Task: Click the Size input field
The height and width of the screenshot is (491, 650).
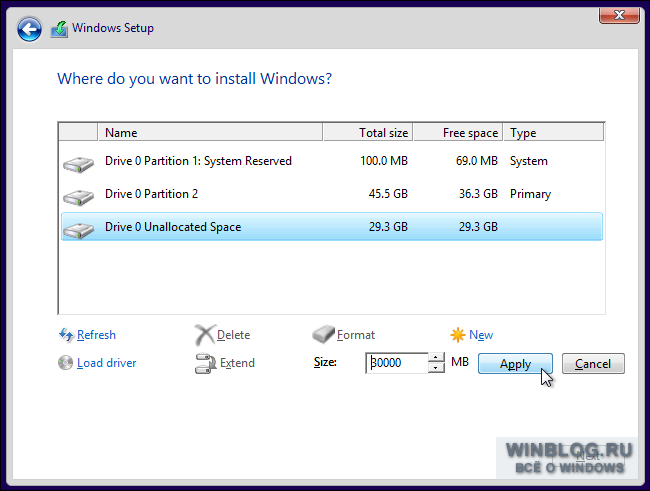Action: pyautogui.click(x=397, y=363)
